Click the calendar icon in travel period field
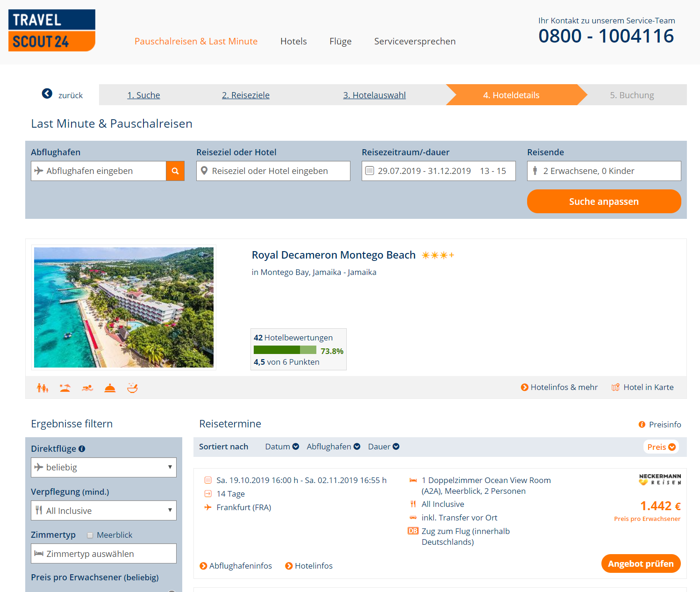The width and height of the screenshot is (700, 592). 370,171
